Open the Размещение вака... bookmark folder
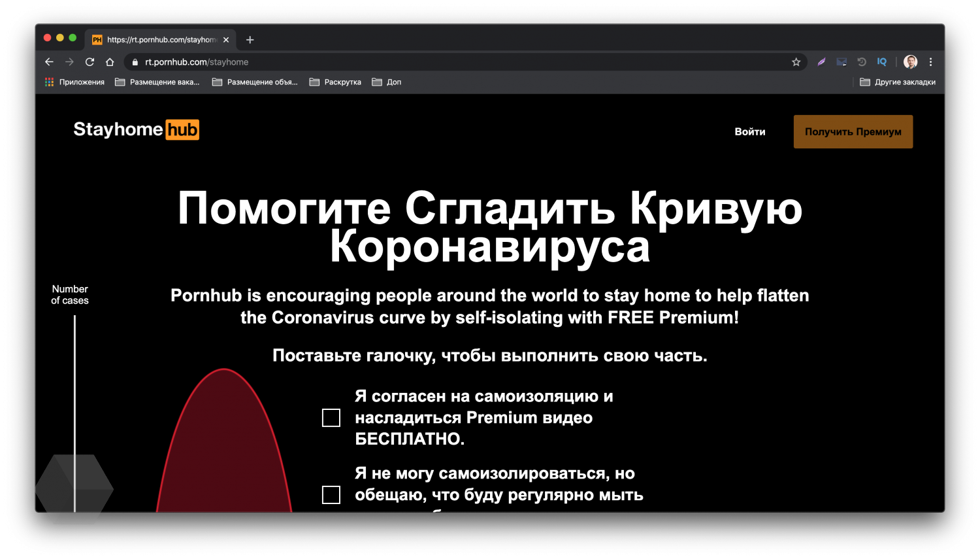980x559 pixels. [x=157, y=82]
